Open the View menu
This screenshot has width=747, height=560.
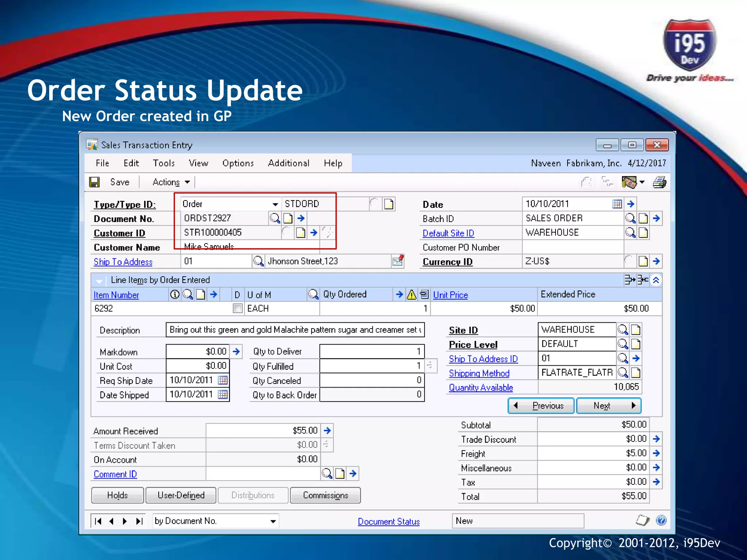point(198,163)
